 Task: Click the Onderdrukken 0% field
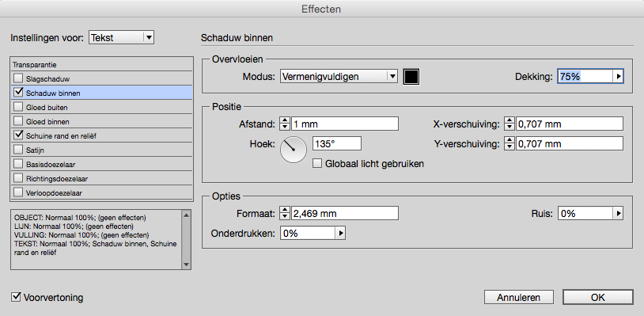308,234
